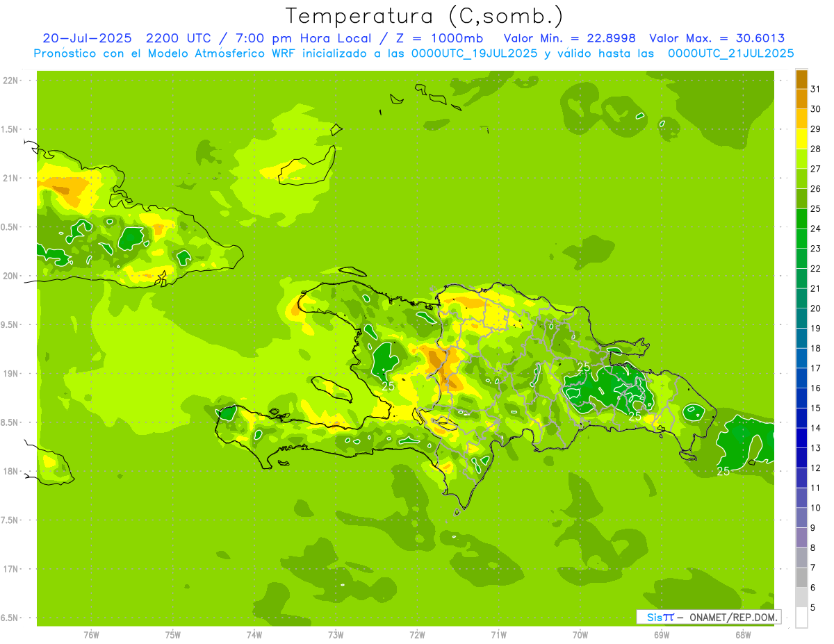834x644 pixels.
Task: Click the '5' value on the color scale
Action: 814,608
